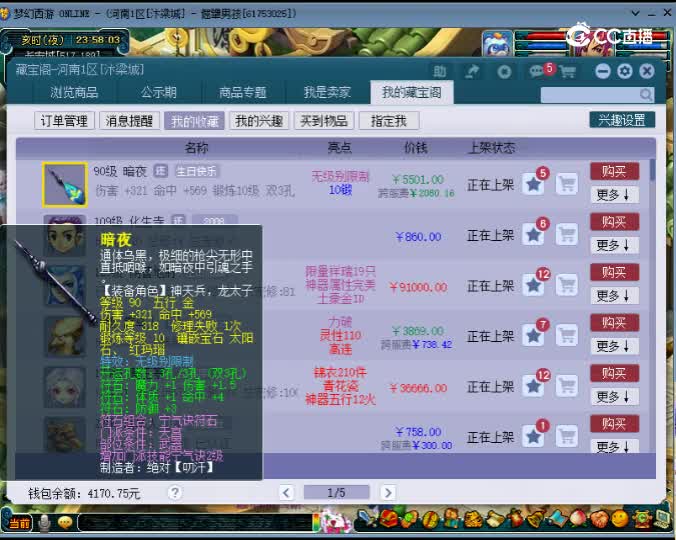Go to next page arrow
676x540 pixels.
[388, 492]
